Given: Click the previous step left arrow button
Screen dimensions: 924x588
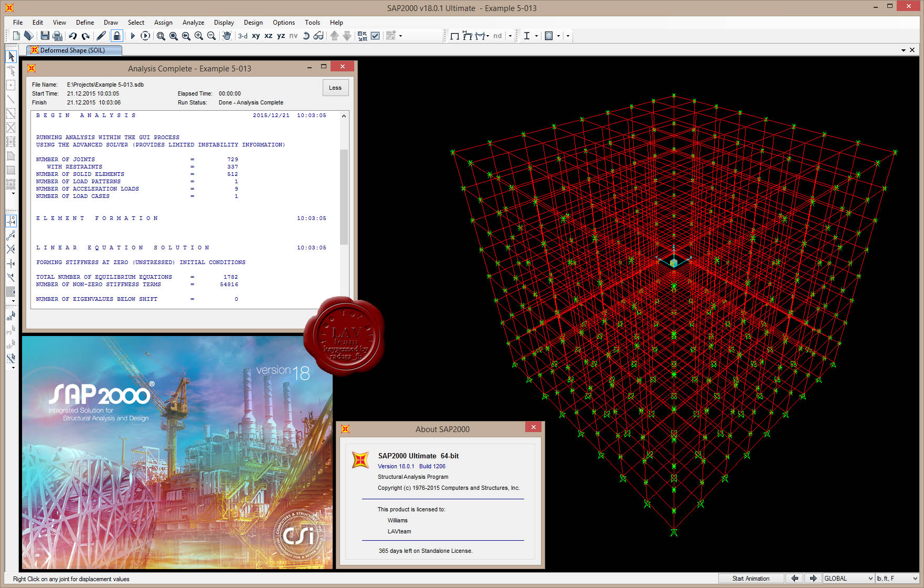Looking at the screenshot, I should [x=795, y=579].
